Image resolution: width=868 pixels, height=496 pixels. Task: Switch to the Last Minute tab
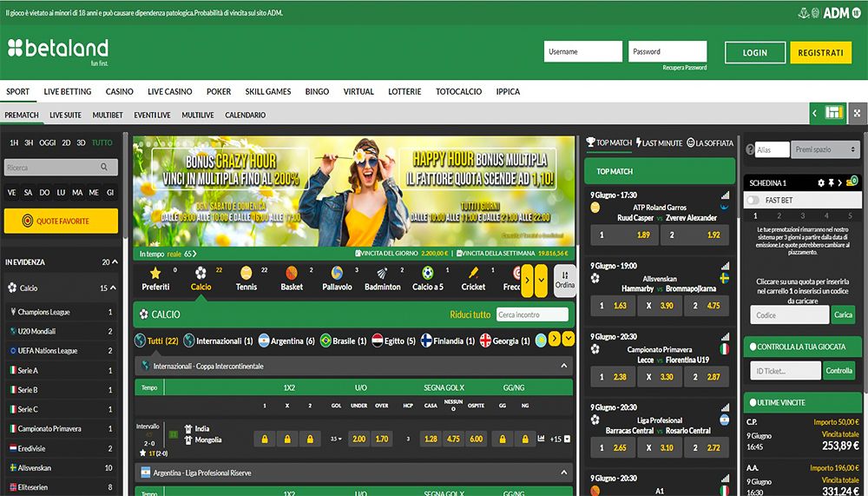click(x=660, y=142)
